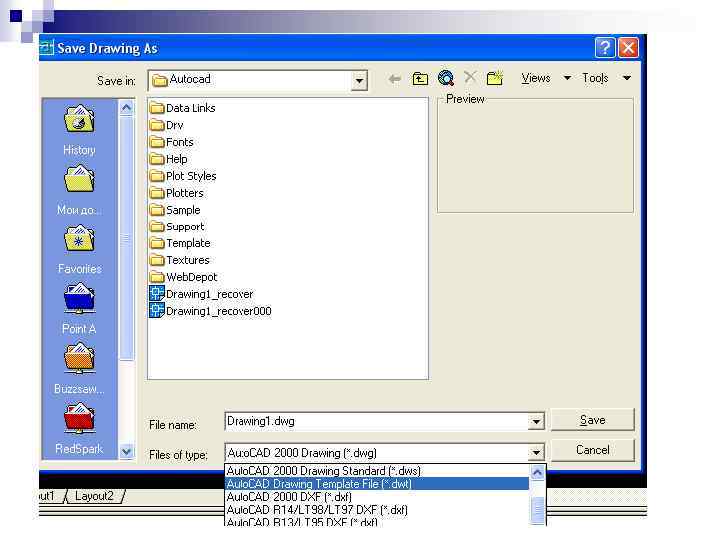Click the Delete X icon

coord(470,77)
